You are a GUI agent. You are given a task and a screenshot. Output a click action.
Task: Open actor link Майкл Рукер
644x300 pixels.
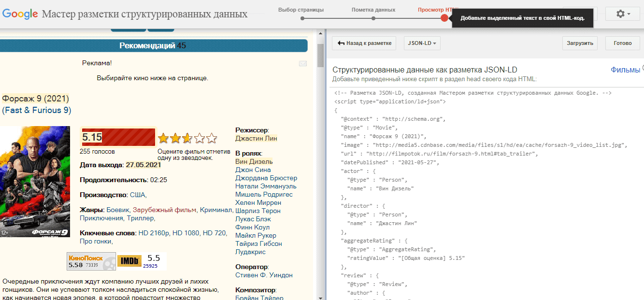(256, 235)
